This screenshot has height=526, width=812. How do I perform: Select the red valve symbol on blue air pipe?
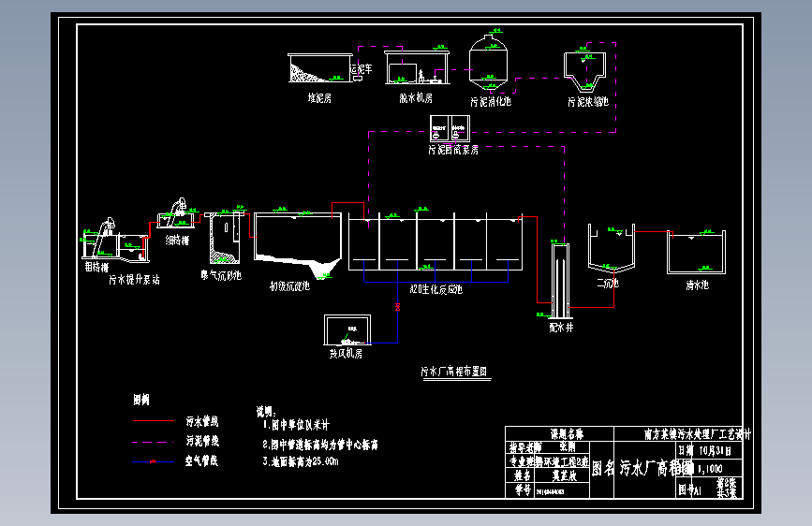398,306
